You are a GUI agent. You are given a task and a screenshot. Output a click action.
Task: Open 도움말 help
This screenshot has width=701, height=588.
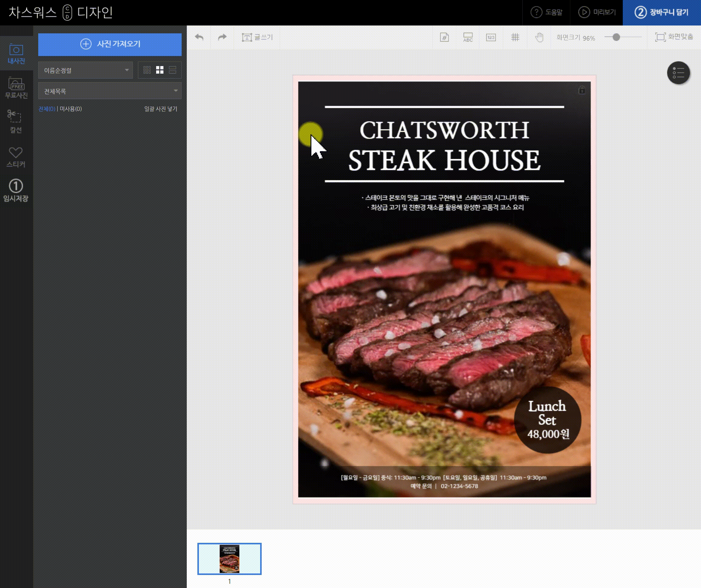pyautogui.click(x=546, y=12)
